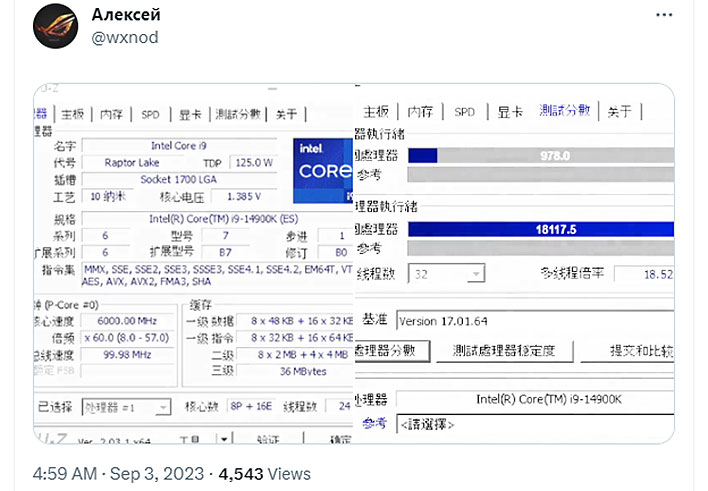This screenshot has height=491, width=708.
Task: Click the 指令集 instruction set text
Action: (218, 275)
